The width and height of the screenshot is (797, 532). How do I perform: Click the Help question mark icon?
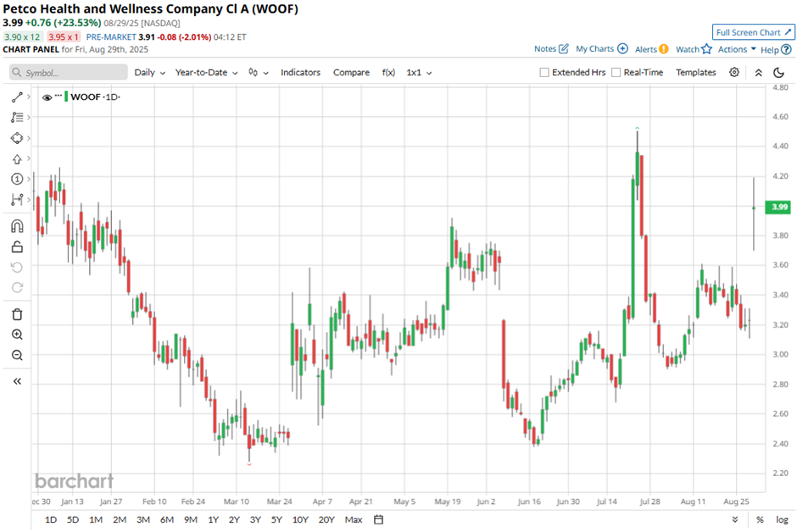(x=786, y=49)
